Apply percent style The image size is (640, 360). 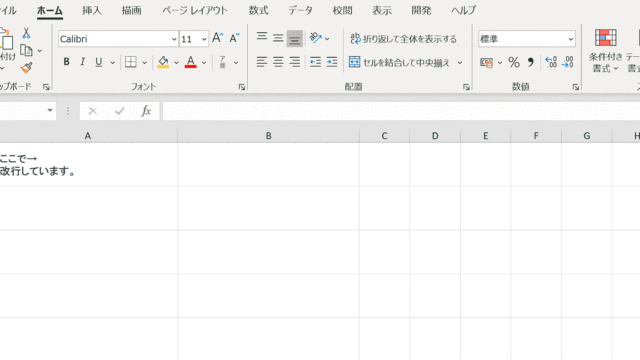[x=514, y=62]
